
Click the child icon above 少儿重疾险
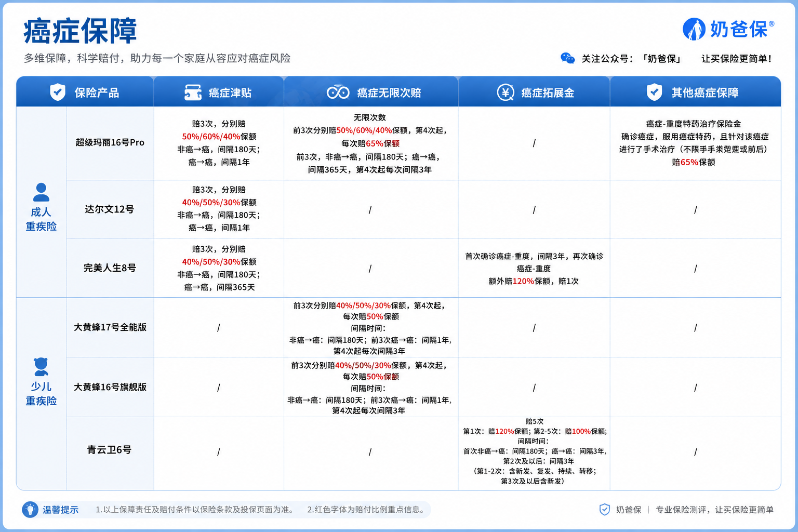coord(41,367)
